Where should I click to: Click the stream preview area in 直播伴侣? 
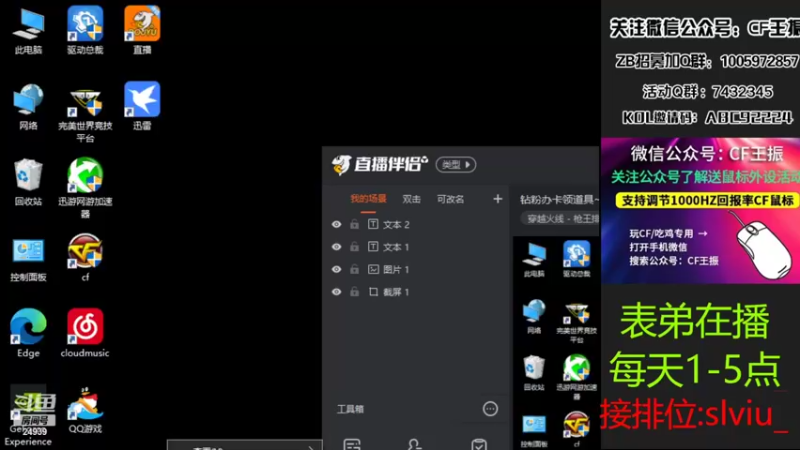556,342
